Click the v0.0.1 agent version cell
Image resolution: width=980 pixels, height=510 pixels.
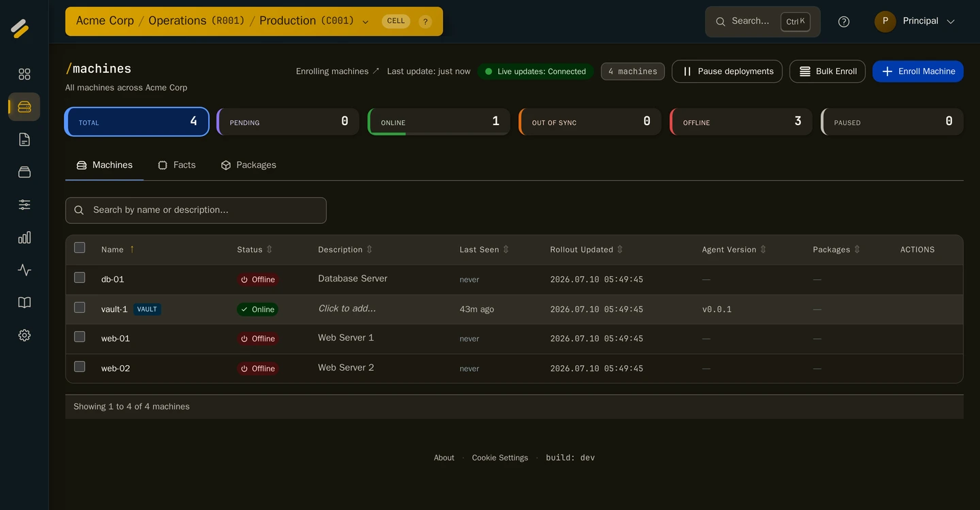coord(717,309)
